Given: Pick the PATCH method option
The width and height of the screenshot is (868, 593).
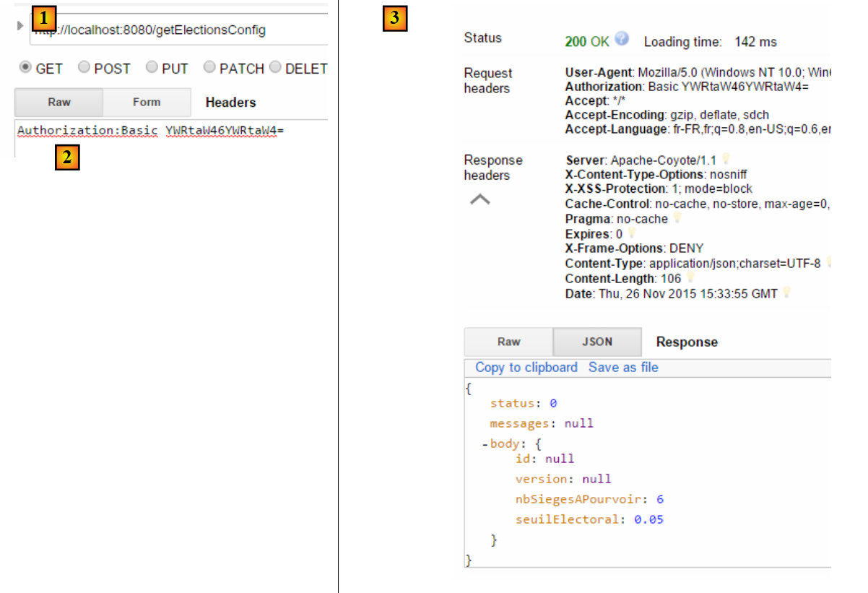Looking at the screenshot, I should pos(209,67).
